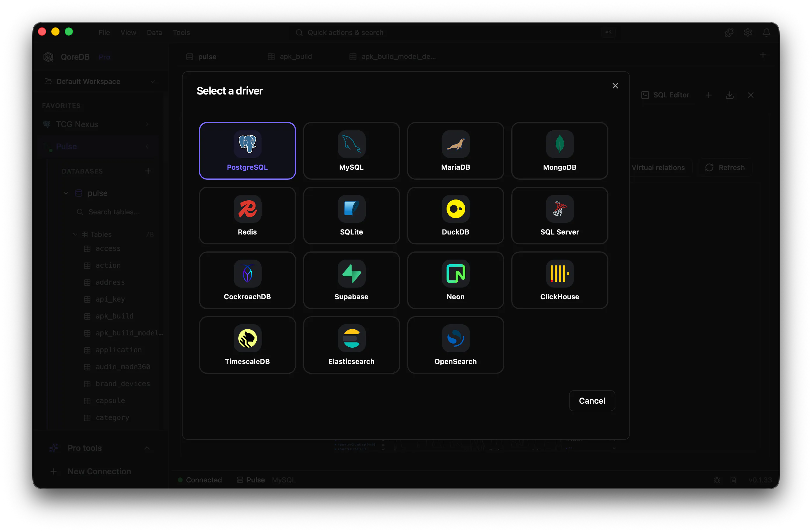This screenshot has width=812, height=532.
Task: Open the View menu
Action: coord(128,32)
